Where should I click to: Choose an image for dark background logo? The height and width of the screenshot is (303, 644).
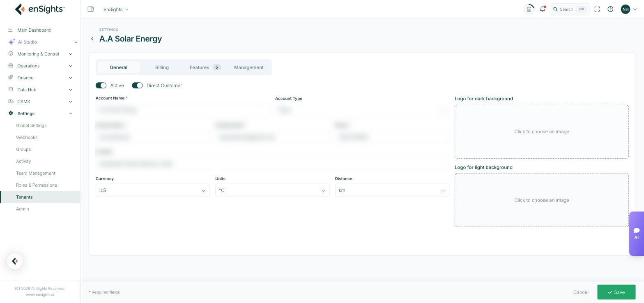click(x=541, y=132)
